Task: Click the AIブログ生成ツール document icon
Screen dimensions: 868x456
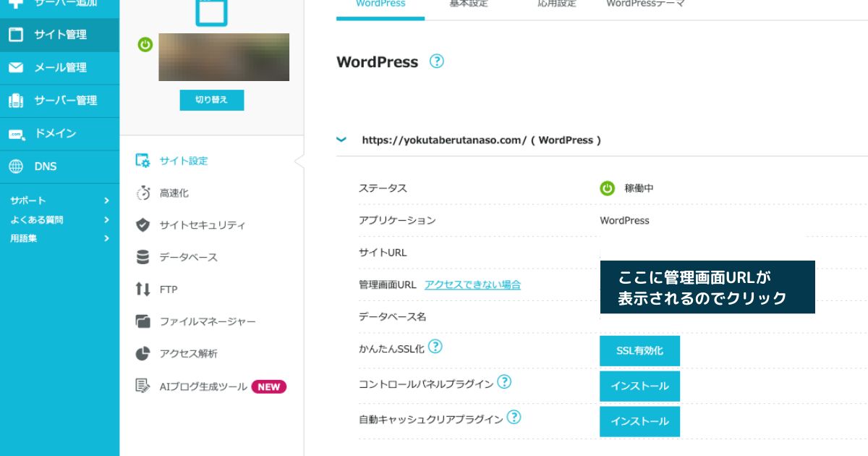Action: click(142, 386)
